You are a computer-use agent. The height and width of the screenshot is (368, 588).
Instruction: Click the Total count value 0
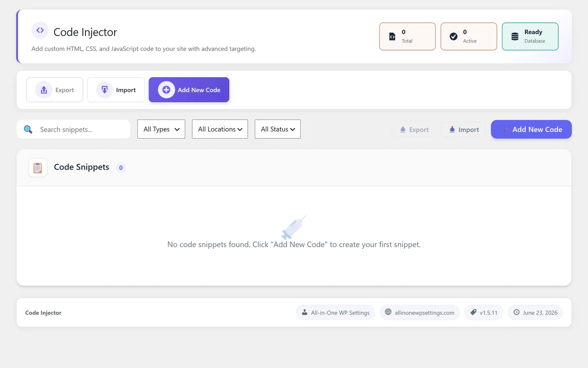tap(404, 32)
